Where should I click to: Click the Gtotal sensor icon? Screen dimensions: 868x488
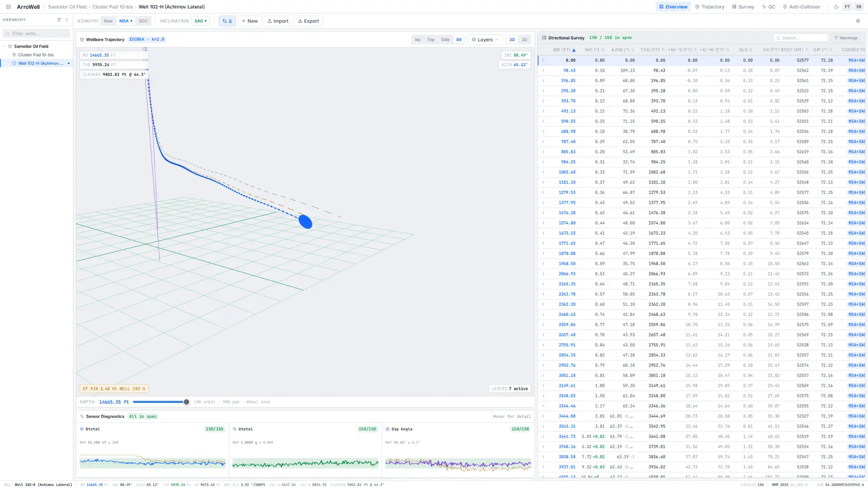click(x=235, y=429)
